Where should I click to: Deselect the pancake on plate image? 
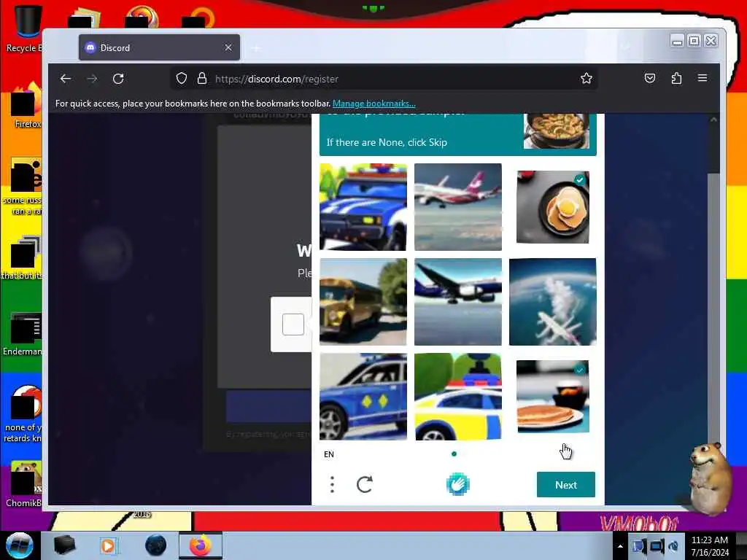[x=553, y=396]
